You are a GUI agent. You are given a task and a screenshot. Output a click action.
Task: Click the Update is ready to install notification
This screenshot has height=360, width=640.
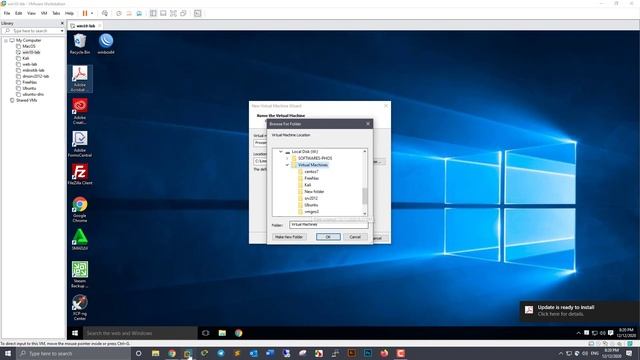tap(579, 311)
